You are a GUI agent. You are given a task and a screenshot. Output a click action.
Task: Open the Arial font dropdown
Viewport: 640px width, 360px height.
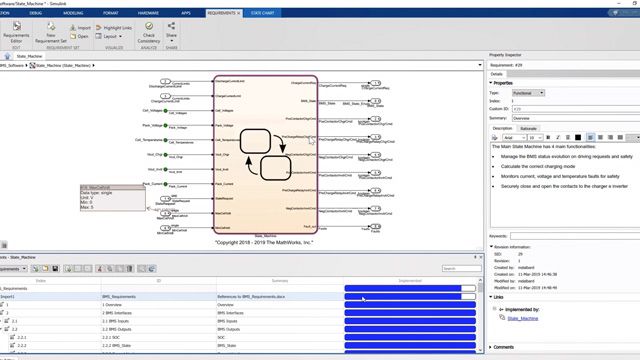(x=514, y=138)
